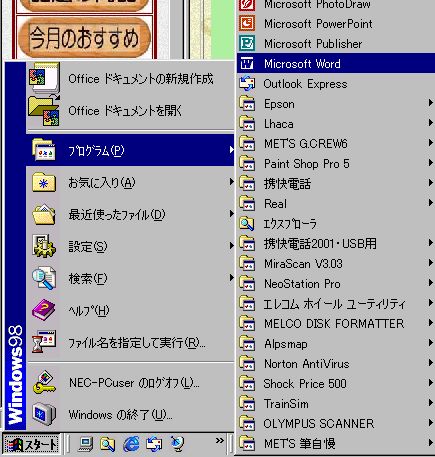Click NEC-PCuser のログオフ(L)... entry

point(130,382)
